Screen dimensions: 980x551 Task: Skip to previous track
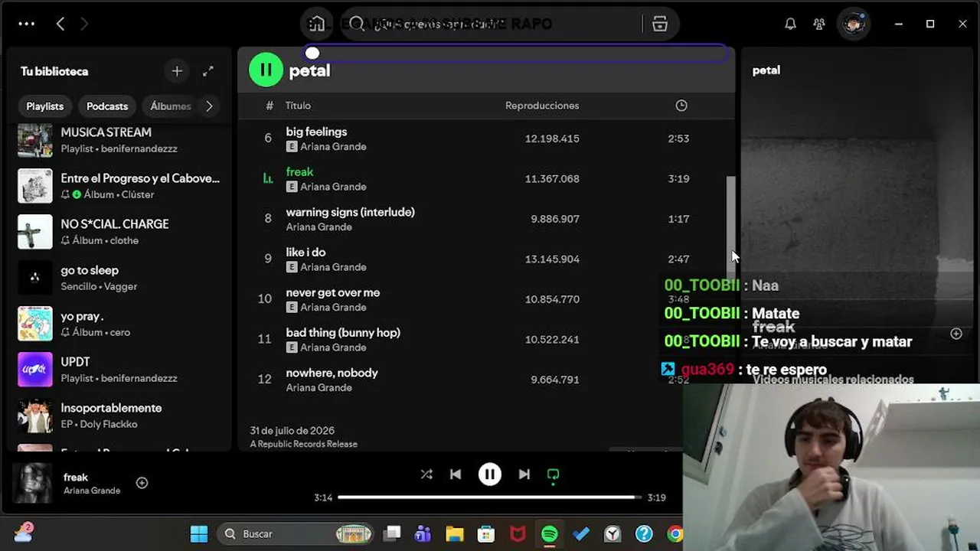click(456, 474)
